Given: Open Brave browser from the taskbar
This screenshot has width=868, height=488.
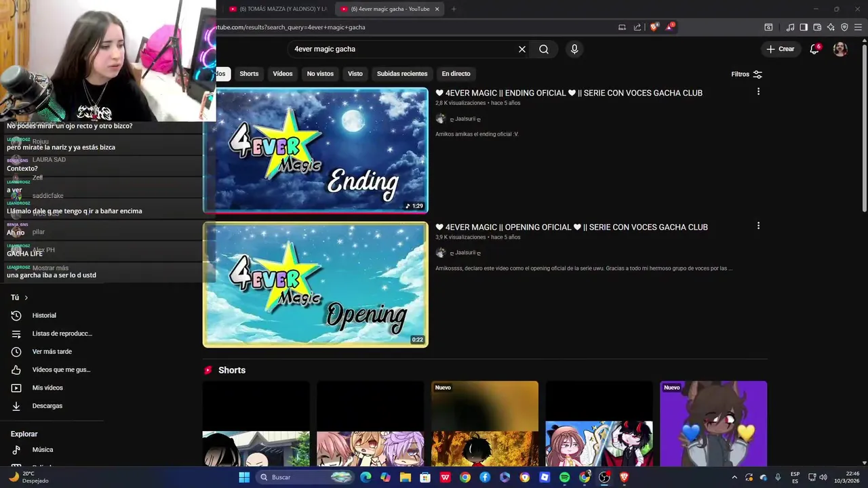Looking at the screenshot, I should pyautogui.click(x=624, y=477).
